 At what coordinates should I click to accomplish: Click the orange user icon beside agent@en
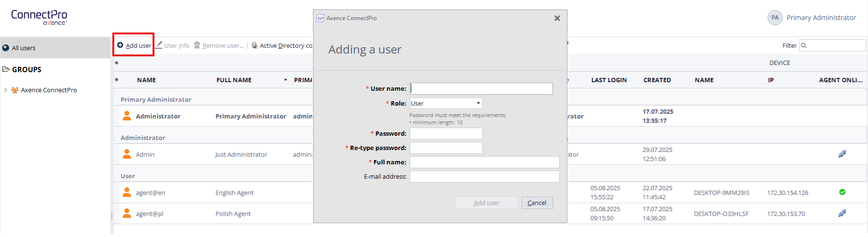[x=127, y=192]
